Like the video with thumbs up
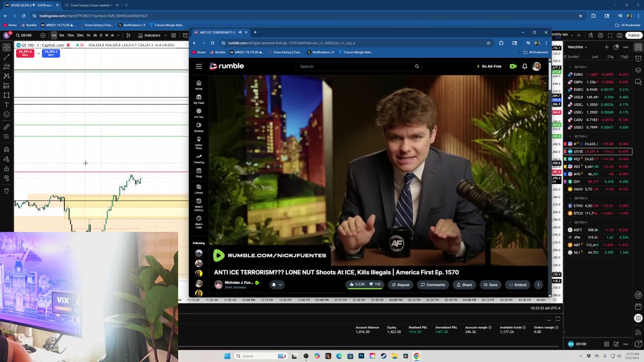 coord(357,285)
